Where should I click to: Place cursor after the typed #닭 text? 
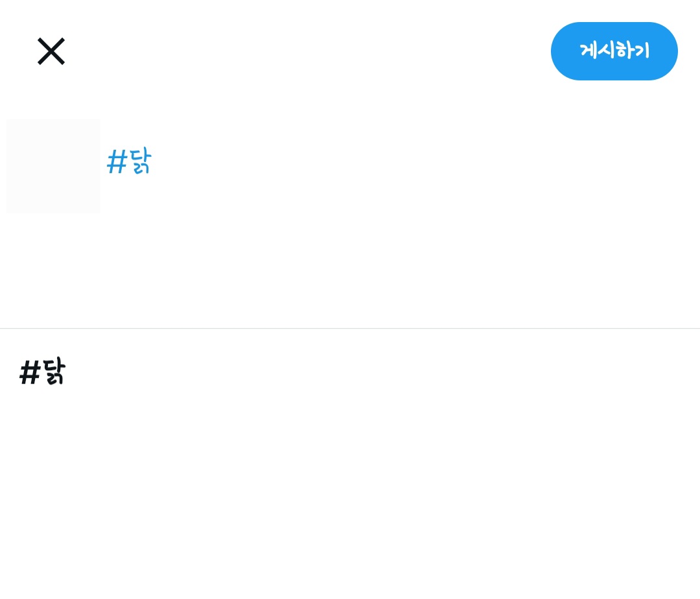[x=153, y=161]
